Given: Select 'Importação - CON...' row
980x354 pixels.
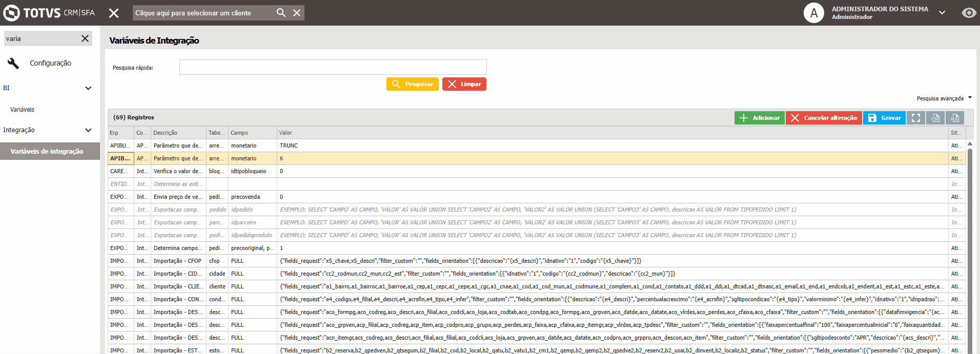Looking at the screenshot, I should click(x=537, y=299).
